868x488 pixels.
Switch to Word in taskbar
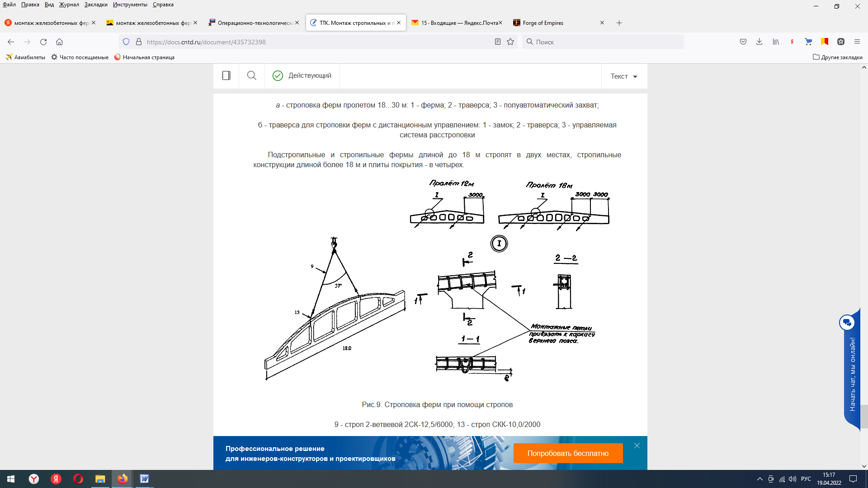pos(144,479)
